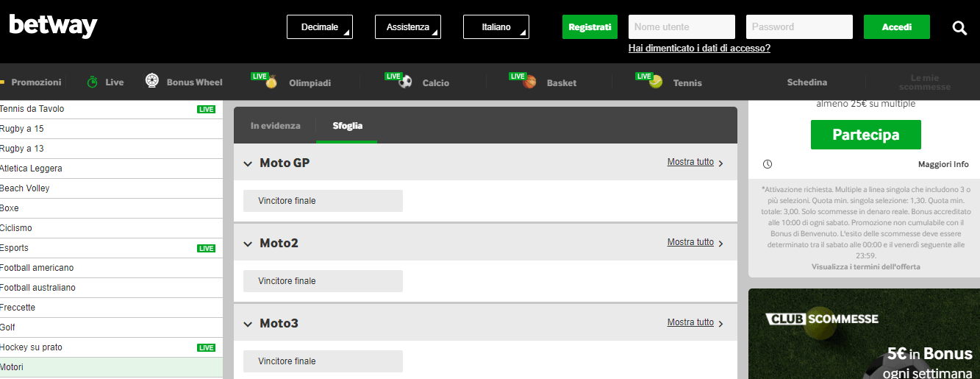Click arrow next to Moto GP Mostra tutto
The width and height of the screenshot is (980, 379).
721,163
